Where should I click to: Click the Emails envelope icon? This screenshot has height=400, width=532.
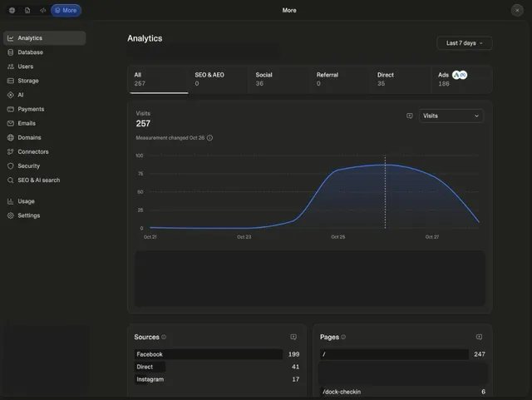click(x=11, y=123)
